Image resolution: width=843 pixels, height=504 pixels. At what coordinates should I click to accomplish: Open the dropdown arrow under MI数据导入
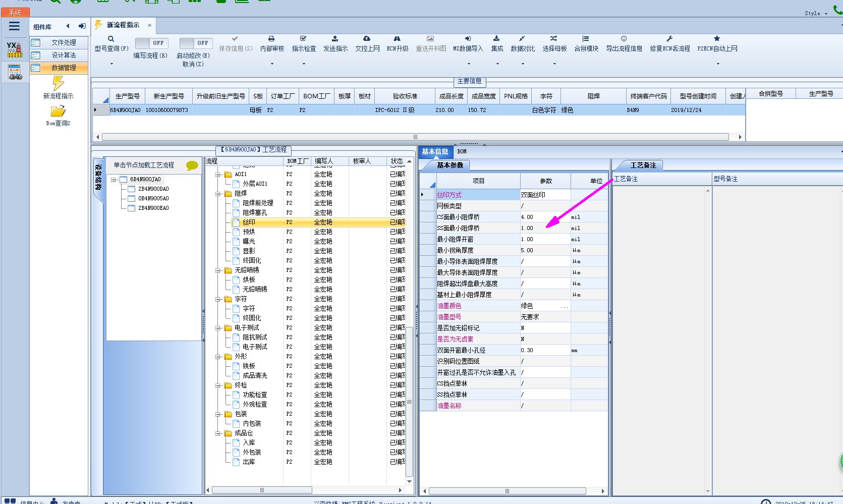[468, 64]
